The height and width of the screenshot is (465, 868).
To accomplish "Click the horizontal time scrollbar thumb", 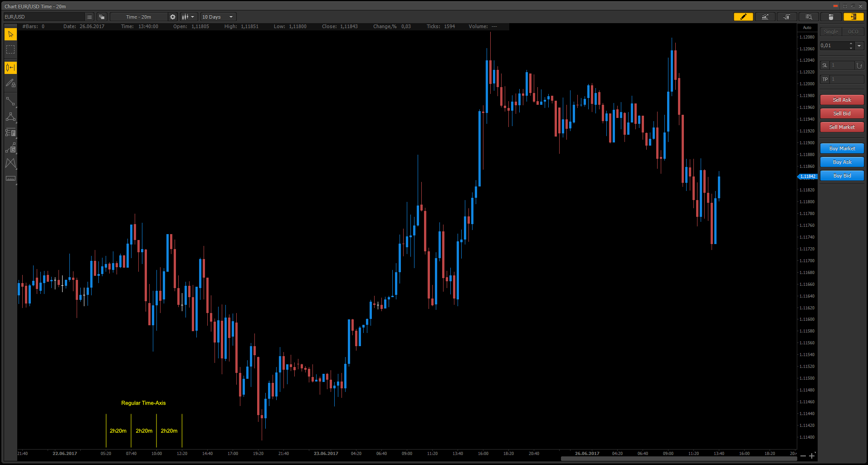I will pos(679,459).
